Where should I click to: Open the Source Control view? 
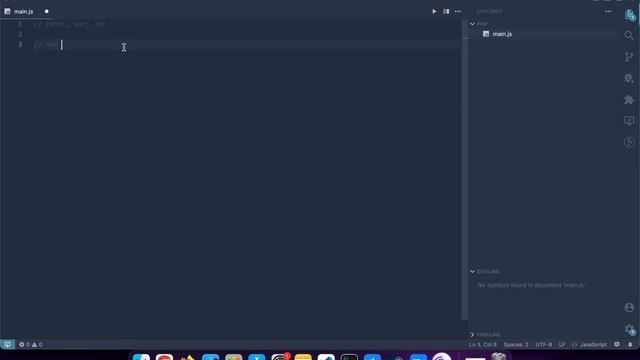coord(629,57)
